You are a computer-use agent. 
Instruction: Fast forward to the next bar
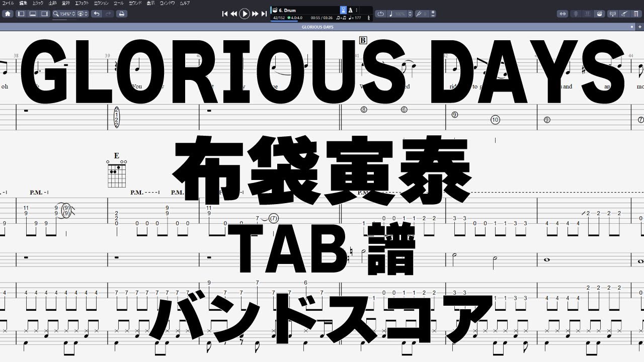click(x=255, y=14)
